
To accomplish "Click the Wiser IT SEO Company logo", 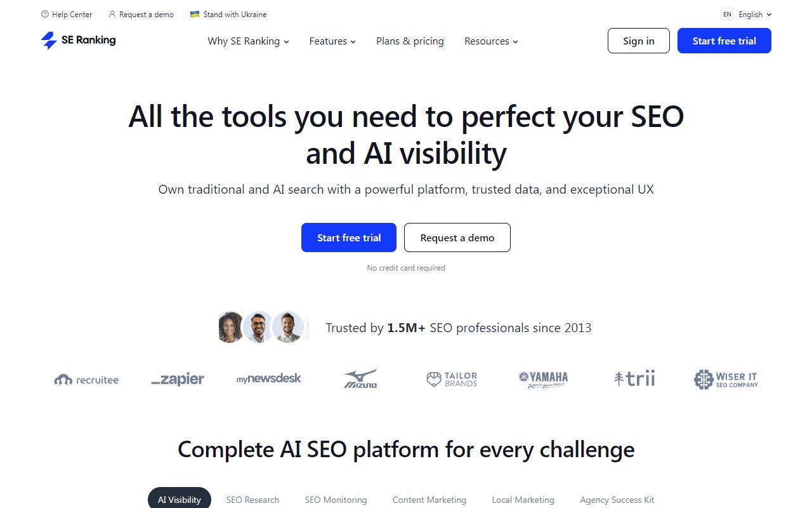I will pyautogui.click(x=725, y=378).
